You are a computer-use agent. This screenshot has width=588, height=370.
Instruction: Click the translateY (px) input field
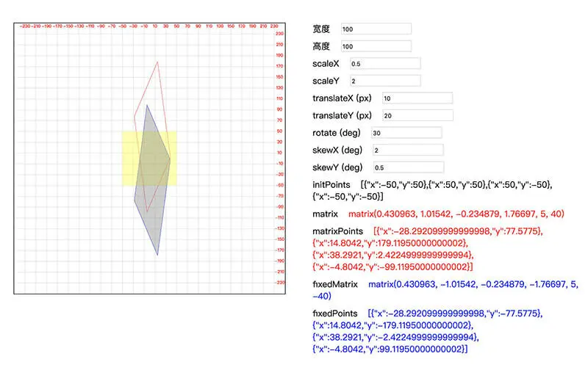417,115
